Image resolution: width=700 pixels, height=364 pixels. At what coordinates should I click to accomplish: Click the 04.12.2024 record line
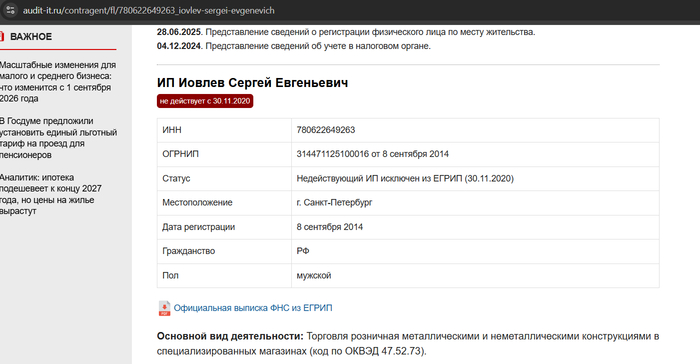(x=294, y=46)
